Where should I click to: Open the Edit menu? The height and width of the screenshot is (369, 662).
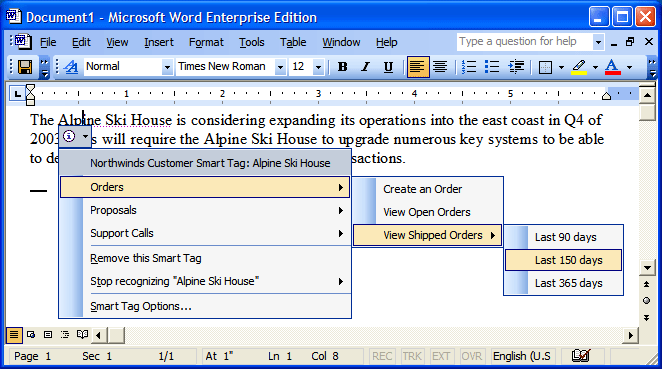pyautogui.click(x=81, y=42)
